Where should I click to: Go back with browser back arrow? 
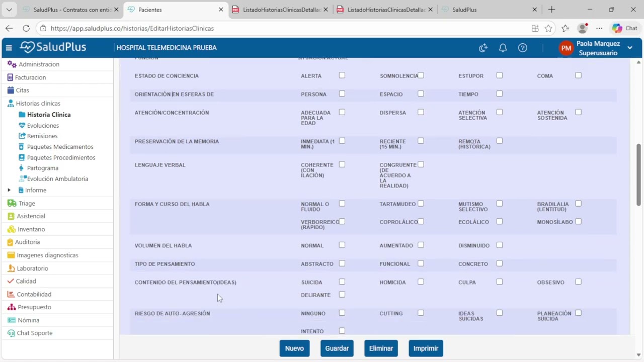tap(9, 29)
